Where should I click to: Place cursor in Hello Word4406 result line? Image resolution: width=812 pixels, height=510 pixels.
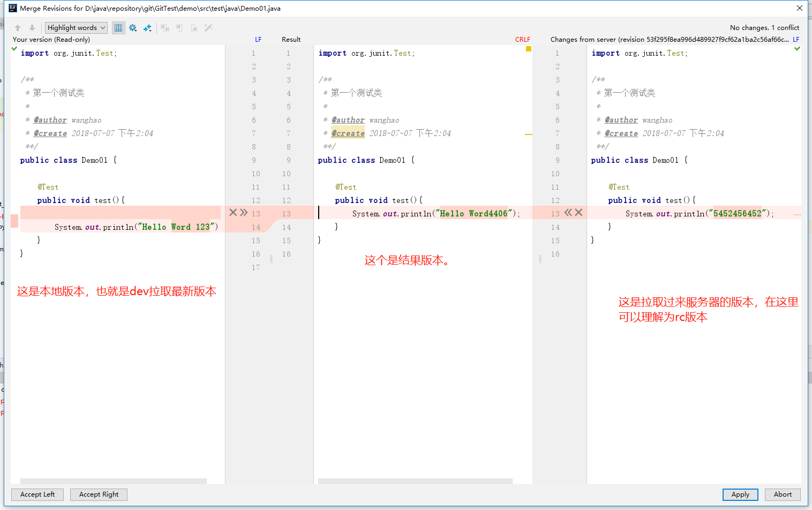pyautogui.click(x=428, y=214)
